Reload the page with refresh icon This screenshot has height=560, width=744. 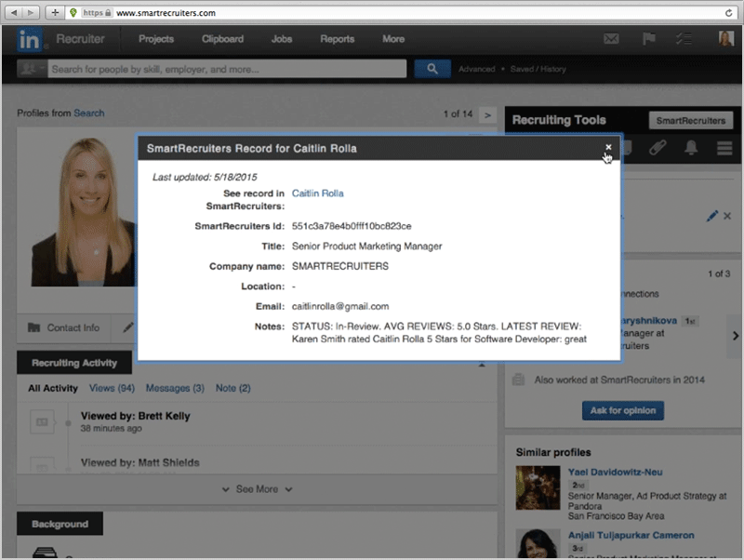click(x=728, y=13)
